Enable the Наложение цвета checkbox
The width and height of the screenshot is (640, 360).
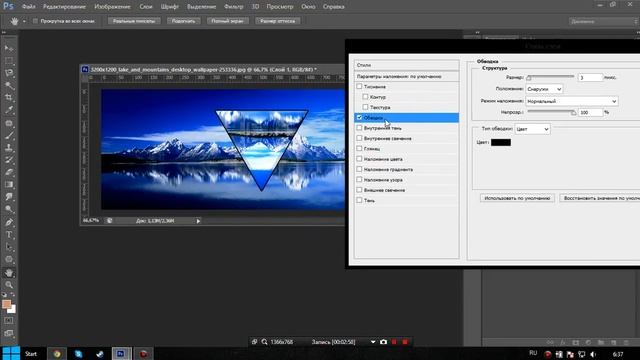coord(359,159)
